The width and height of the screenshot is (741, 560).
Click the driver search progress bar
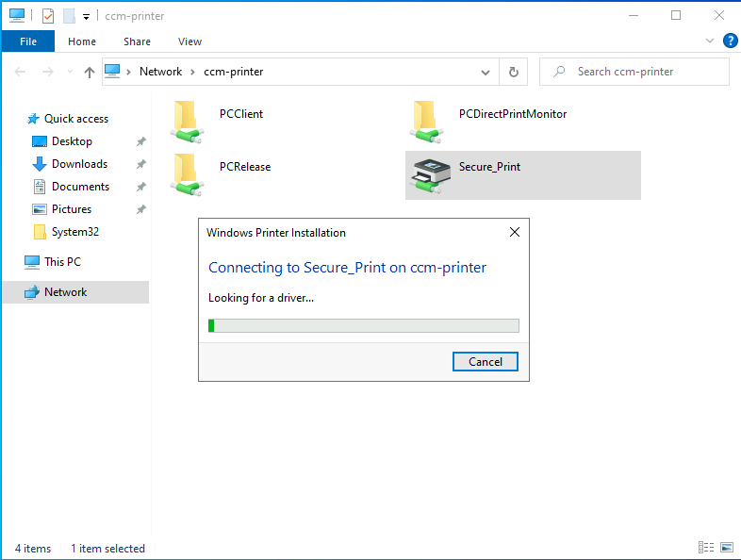364,325
